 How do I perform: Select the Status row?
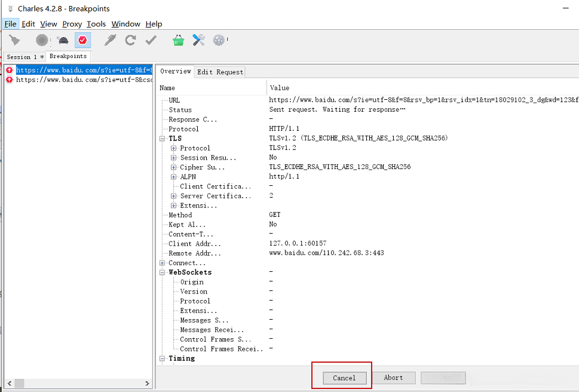367,109
